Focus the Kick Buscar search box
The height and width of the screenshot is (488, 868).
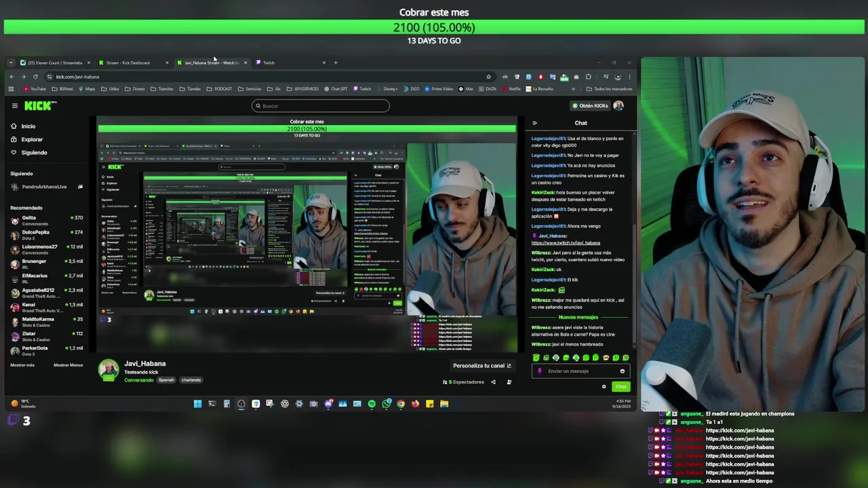[x=320, y=106]
